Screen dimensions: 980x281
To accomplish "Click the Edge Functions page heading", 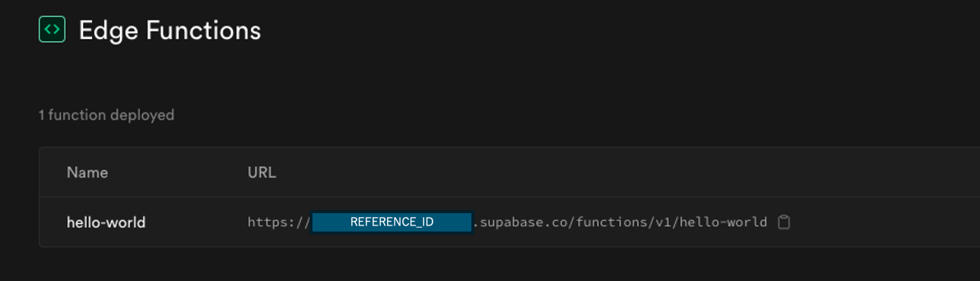I will 170,30.
